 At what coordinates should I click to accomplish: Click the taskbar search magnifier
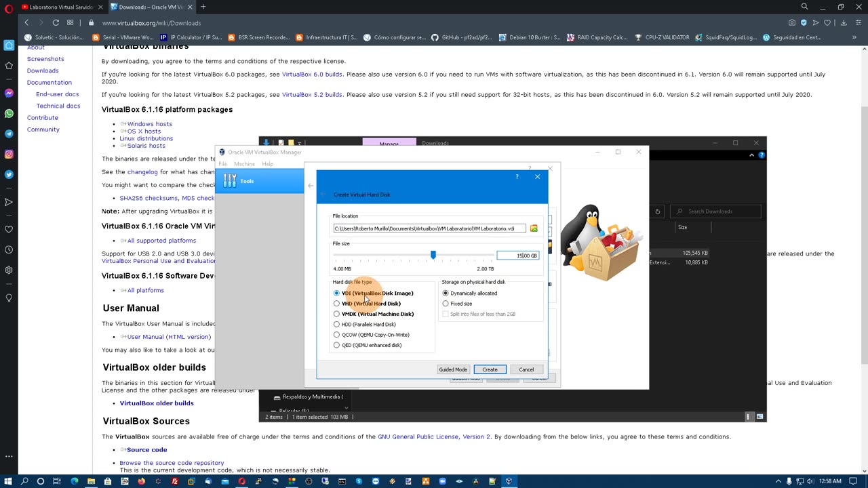click(24, 481)
